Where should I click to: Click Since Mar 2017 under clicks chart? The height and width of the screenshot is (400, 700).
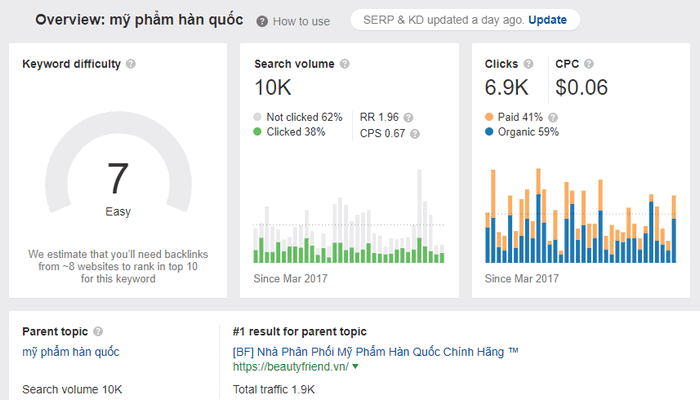coord(521,279)
